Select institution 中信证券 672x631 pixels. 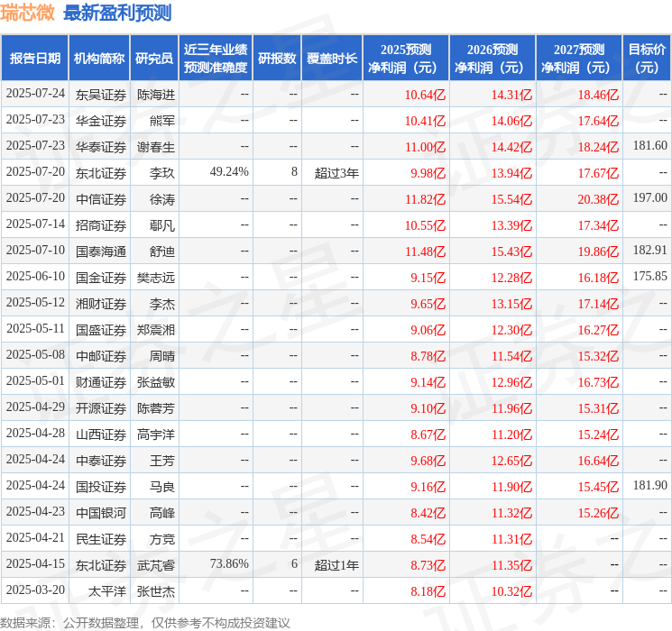101,199
